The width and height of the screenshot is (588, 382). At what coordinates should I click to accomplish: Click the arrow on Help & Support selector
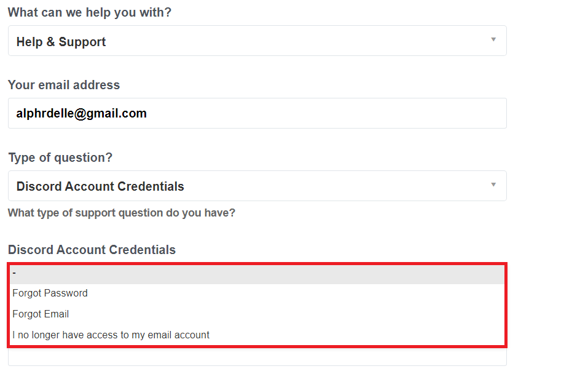[493, 39]
